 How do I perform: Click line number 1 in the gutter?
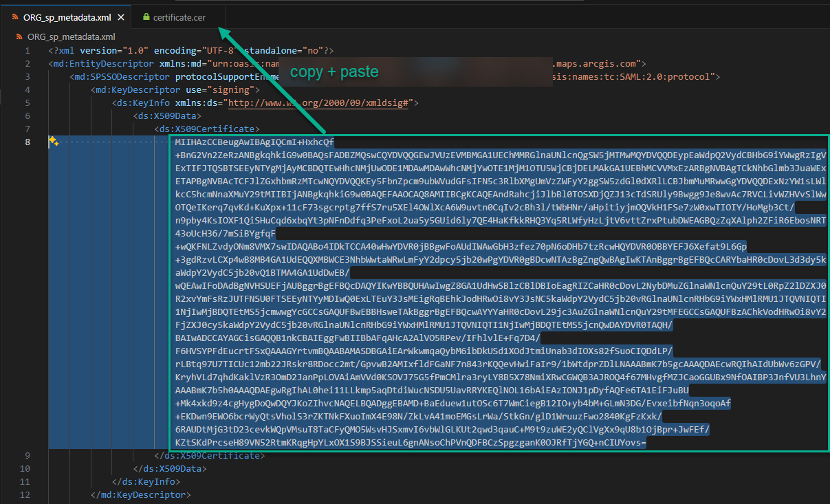[x=28, y=51]
